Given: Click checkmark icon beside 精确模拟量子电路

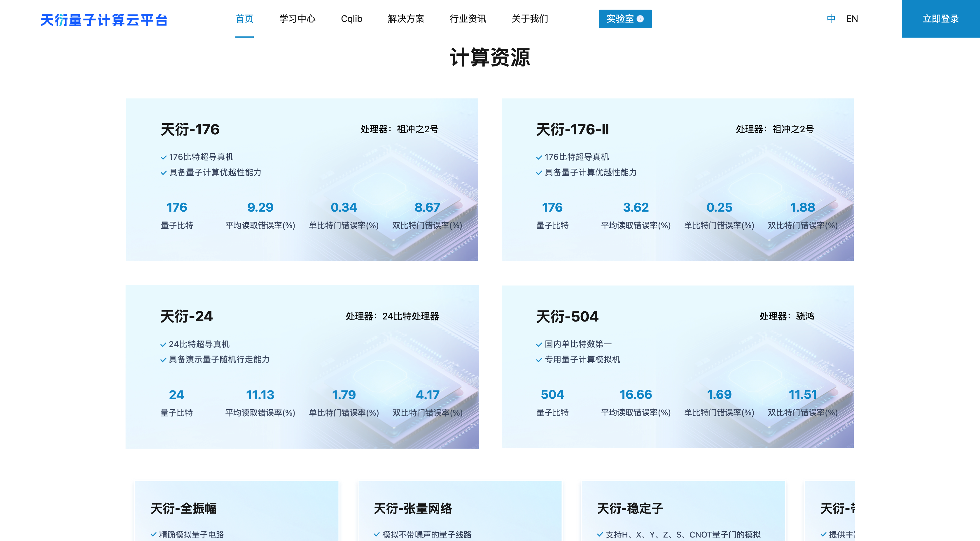Looking at the screenshot, I should point(153,535).
